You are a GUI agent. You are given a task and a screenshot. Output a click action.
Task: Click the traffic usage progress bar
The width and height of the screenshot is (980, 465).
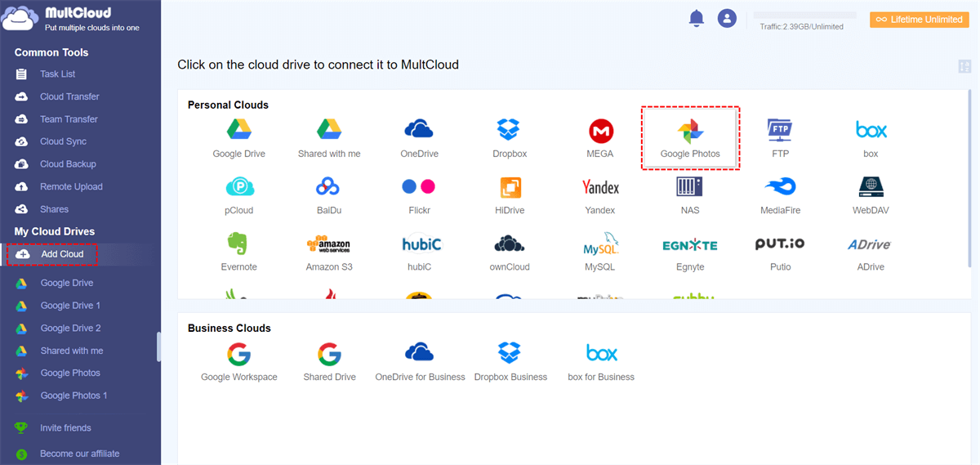click(x=804, y=15)
